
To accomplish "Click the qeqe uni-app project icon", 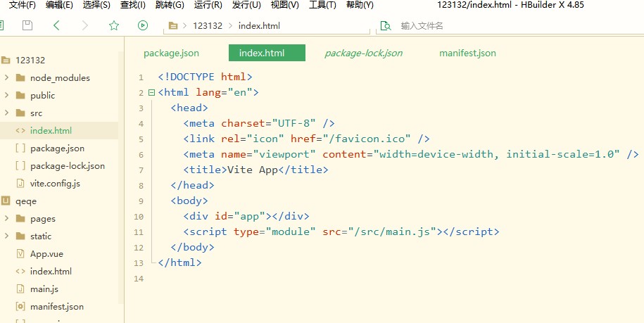I will [x=6, y=201].
